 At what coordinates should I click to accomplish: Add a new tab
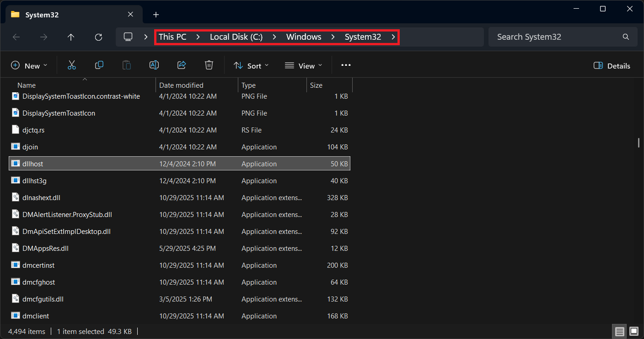click(156, 15)
